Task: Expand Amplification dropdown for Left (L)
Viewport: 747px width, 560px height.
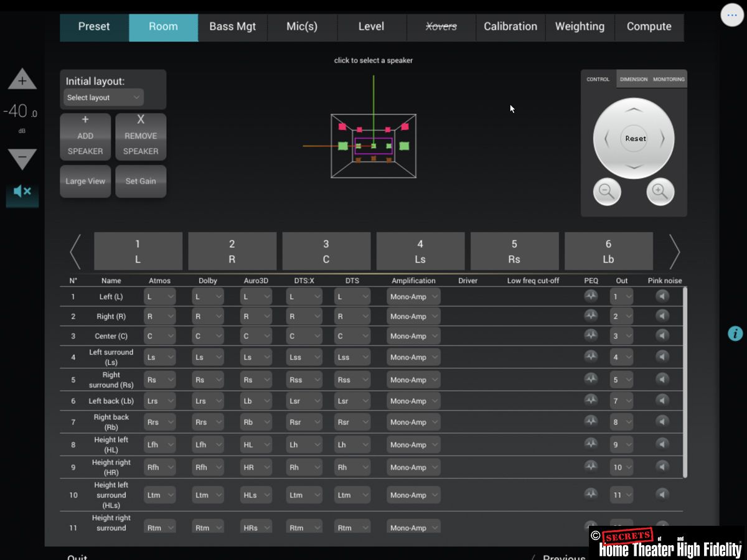Action: pyautogui.click(x=413, y=297)
